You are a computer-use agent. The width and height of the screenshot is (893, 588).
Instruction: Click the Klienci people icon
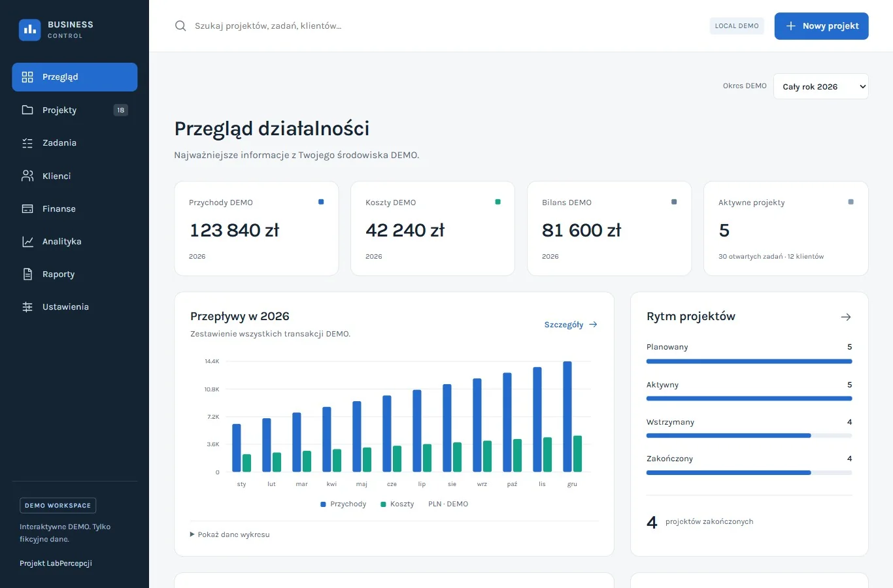pyautogui.click(x=27, y=176)
